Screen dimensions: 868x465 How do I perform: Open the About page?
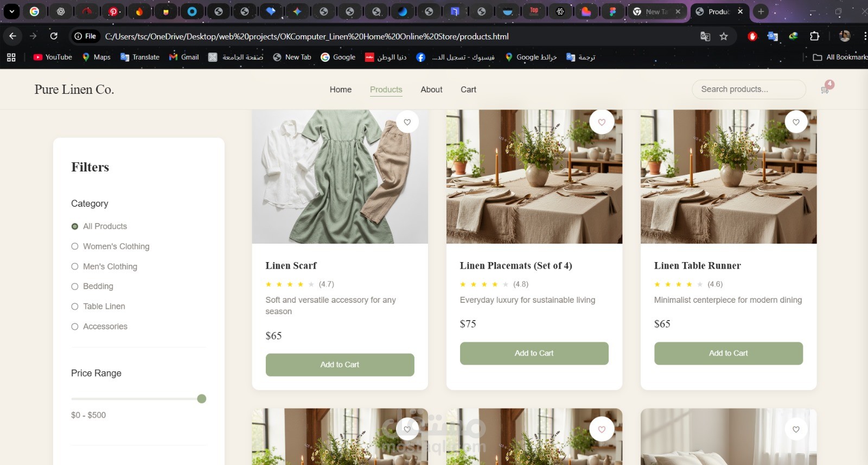pyautogui.click(x=431, y=90)
